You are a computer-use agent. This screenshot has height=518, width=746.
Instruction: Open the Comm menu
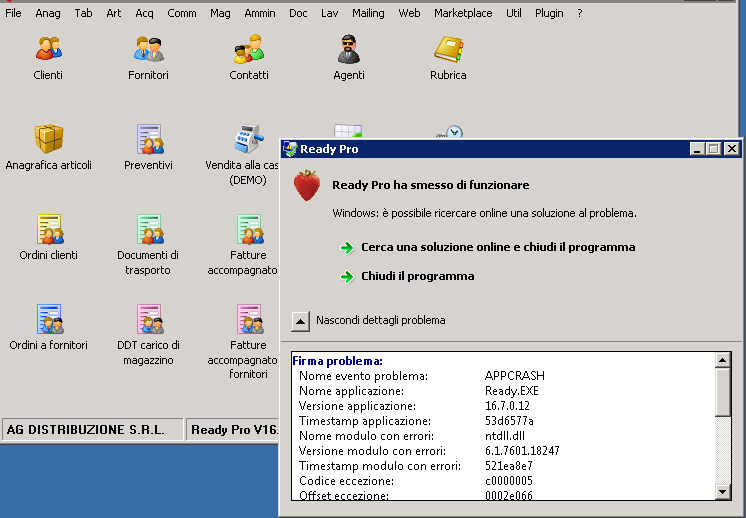[x=182, y=13]
